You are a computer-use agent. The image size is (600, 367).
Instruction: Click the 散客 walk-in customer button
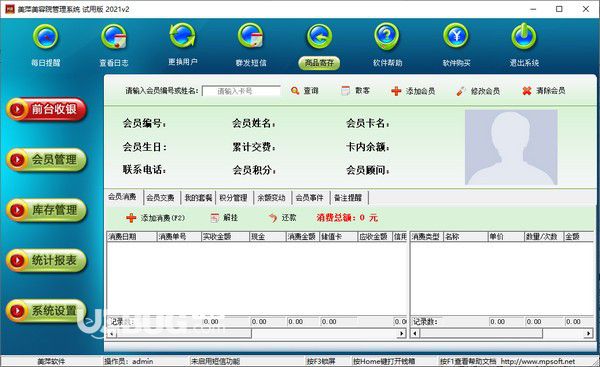[356, 91]
